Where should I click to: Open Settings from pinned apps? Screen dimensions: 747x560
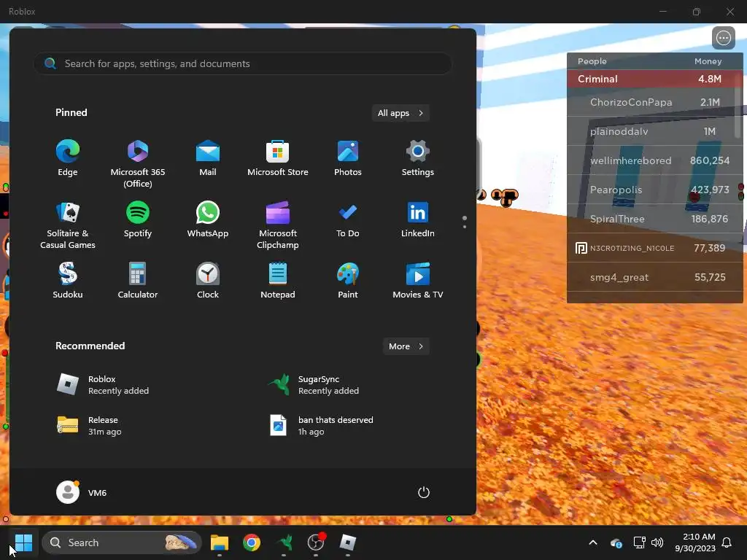[418, 158]
